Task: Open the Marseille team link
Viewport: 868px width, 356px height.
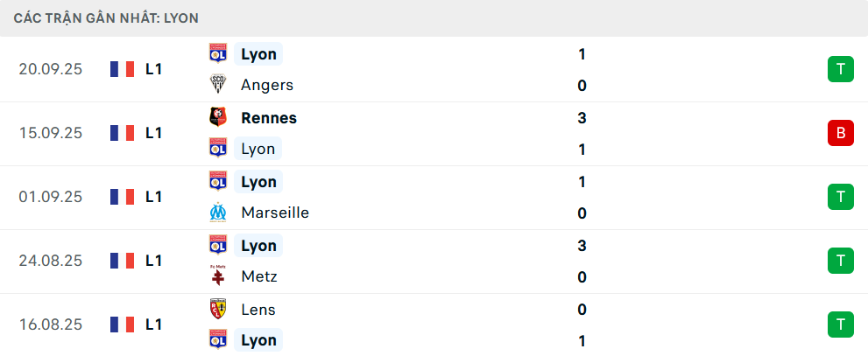Action: (274, 213)
